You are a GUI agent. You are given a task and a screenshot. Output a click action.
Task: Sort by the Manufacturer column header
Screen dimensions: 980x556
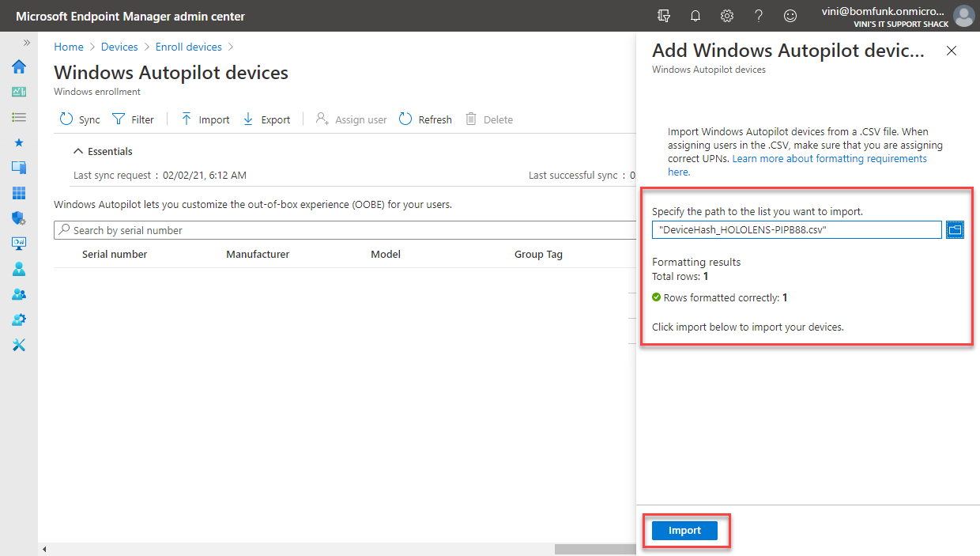(258, 254)
